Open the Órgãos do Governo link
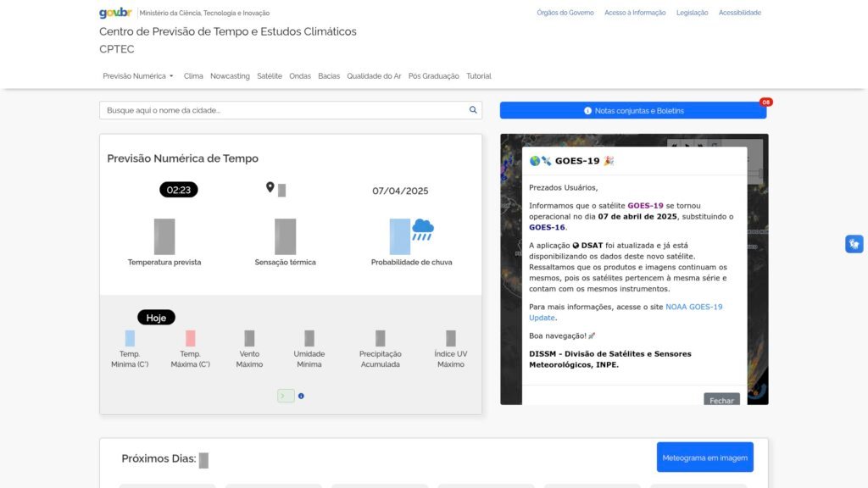The height and width of the screenshot is (488, 868). (x=565, y=13)
